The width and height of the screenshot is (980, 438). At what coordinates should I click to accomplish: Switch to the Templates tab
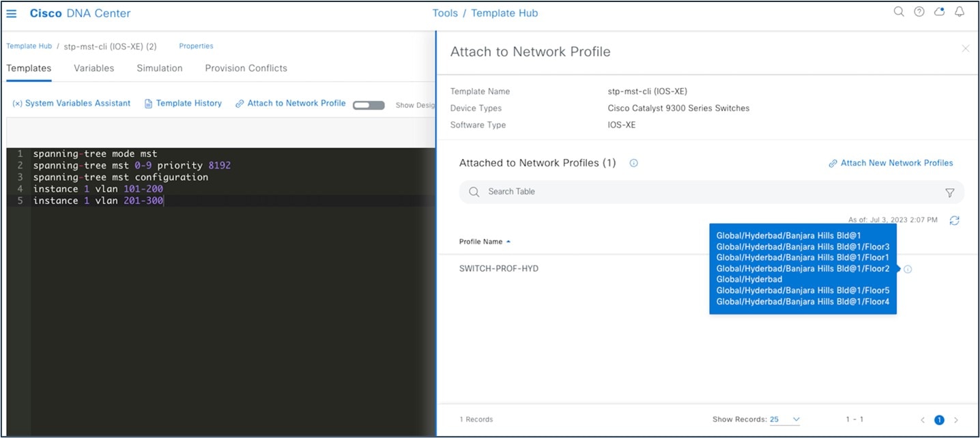29,68
